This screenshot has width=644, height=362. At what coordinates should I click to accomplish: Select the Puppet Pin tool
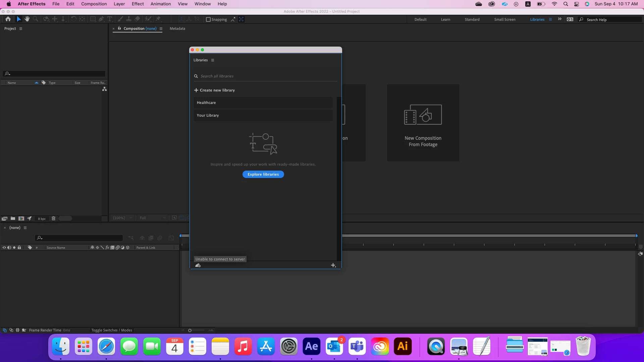[158, 19]
